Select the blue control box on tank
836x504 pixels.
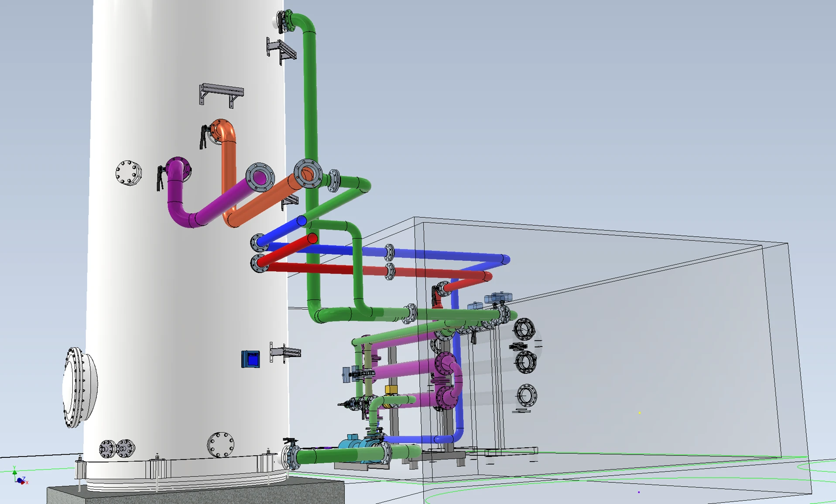pyautogui.click(x=250, y=359)
